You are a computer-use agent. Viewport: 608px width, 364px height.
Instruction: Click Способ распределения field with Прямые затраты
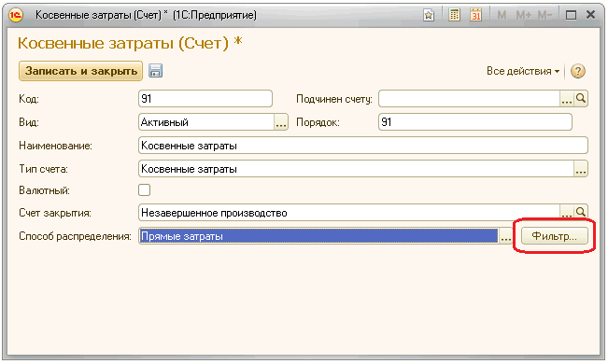pyautogui.click(x=318, y=236)
